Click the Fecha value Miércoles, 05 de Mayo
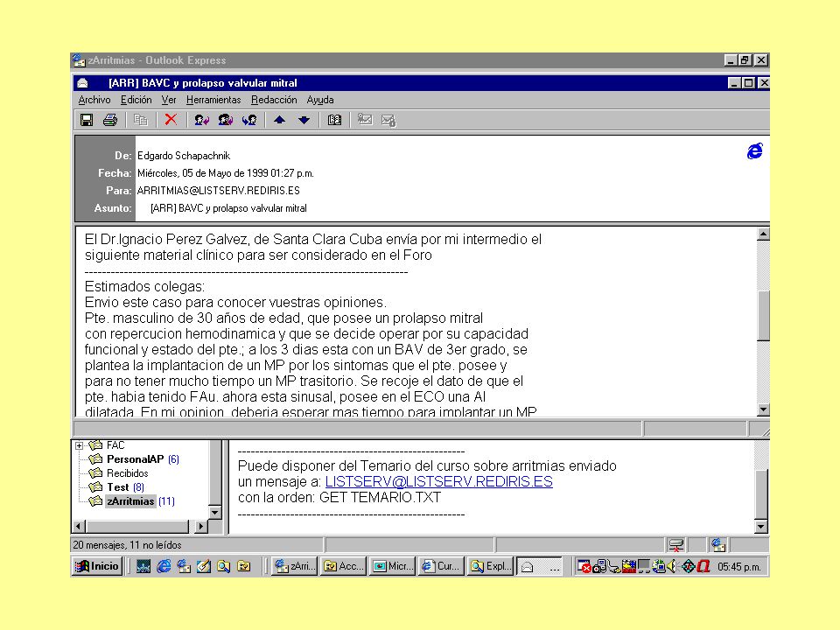Viewport: 840px width, 630px height. [x=226, y=173]
